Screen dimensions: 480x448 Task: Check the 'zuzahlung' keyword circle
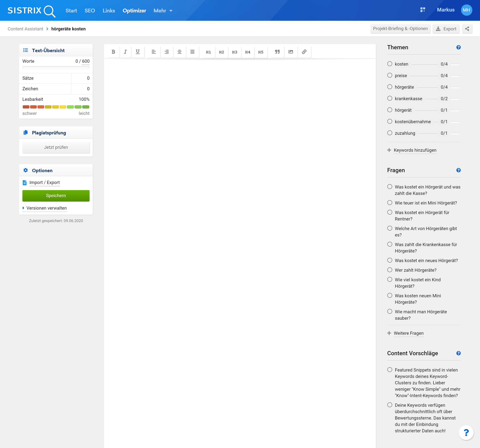click(389, 133)
